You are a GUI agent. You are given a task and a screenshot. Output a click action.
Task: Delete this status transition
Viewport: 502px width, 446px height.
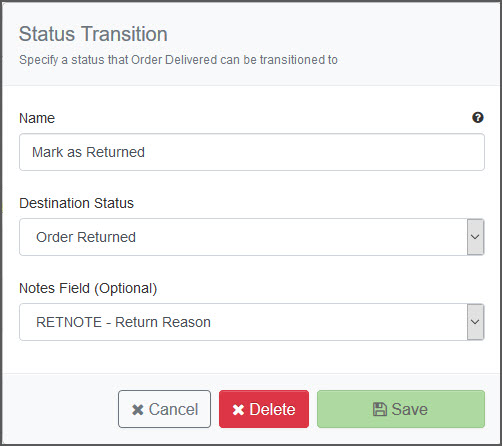(264, 409)
